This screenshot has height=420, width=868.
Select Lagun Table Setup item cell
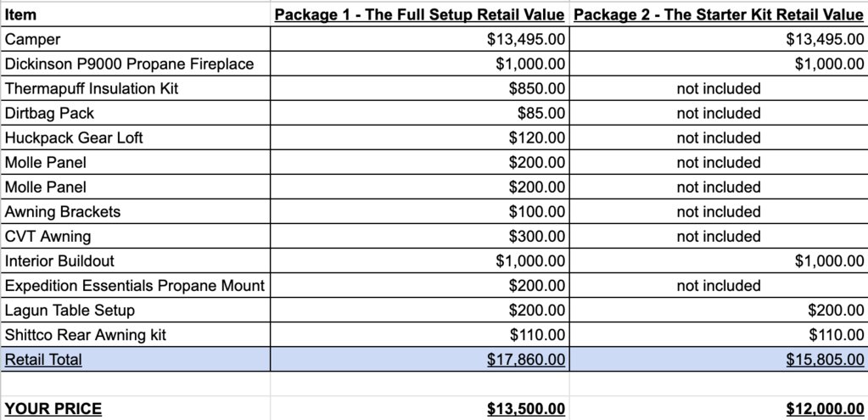135,310
